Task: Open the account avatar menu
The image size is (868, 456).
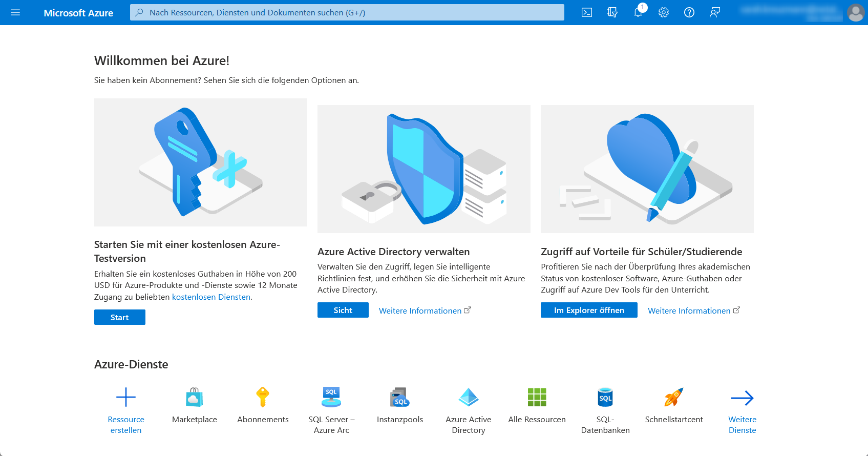Action: point(856,12)
